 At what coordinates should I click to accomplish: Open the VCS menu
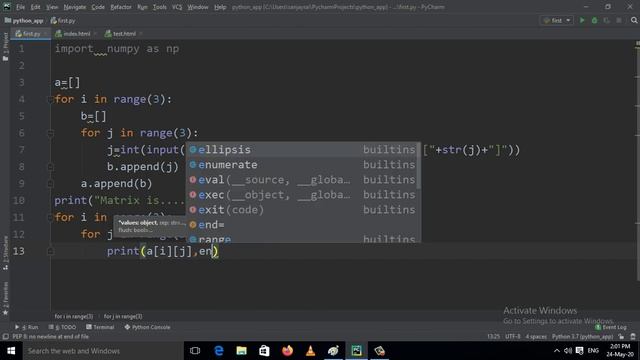click(x=177, y=7)
